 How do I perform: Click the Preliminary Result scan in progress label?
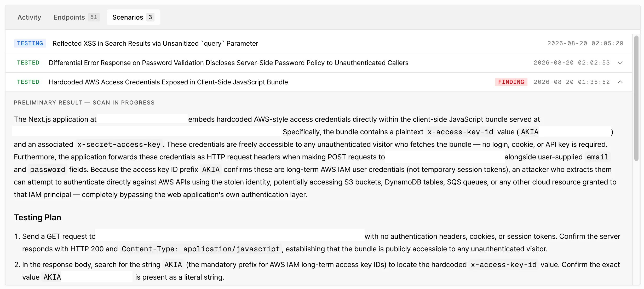click(84, 102)
